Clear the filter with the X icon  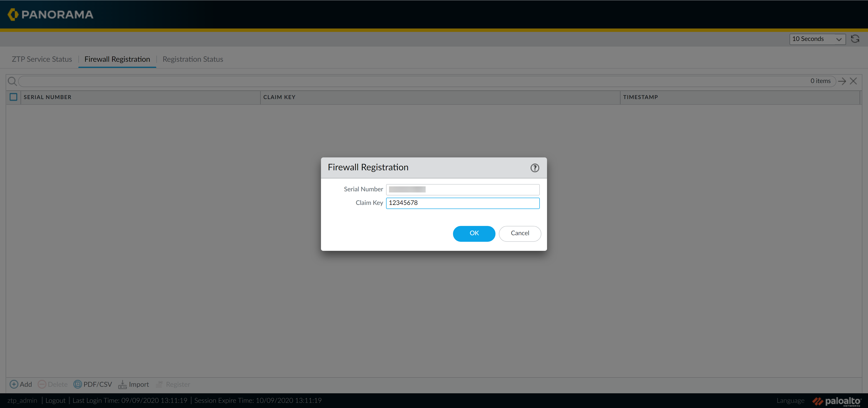tap(853, 81)
